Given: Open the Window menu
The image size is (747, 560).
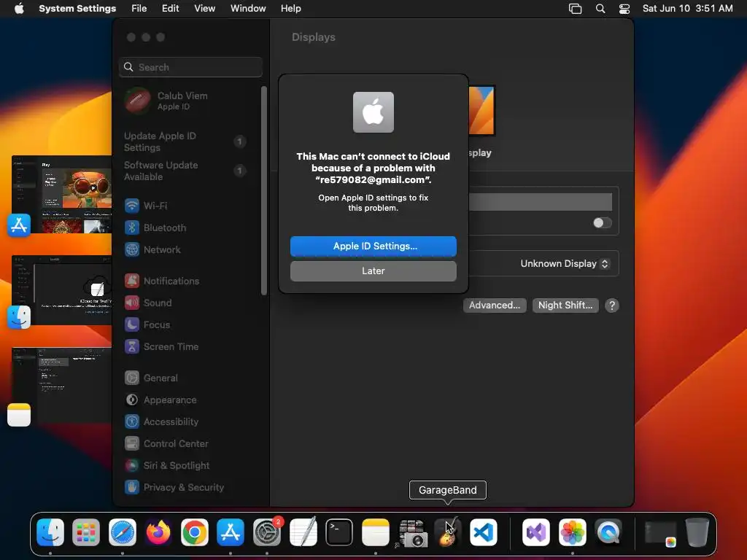Looking at the screenshot, I should coord(248,9).
